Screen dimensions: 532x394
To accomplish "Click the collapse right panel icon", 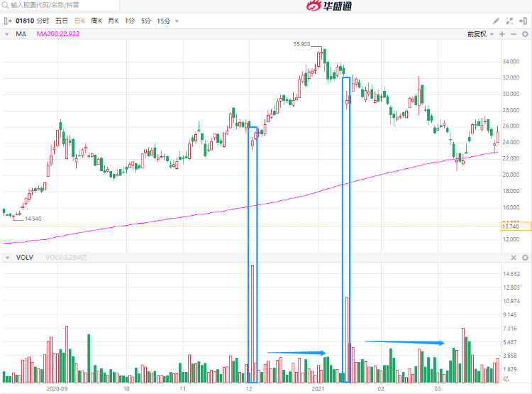I will click(x=523, y=21).
